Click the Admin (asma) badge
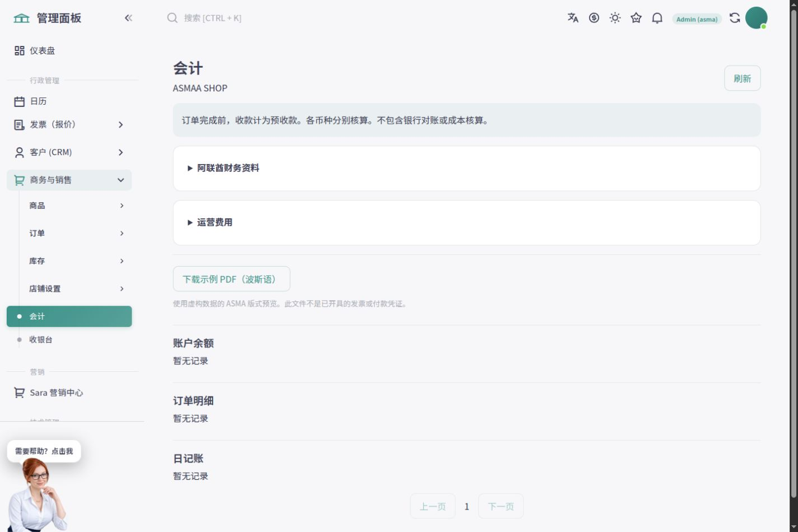The height and width of the screenshot is (532, 798). pos(697,19)
